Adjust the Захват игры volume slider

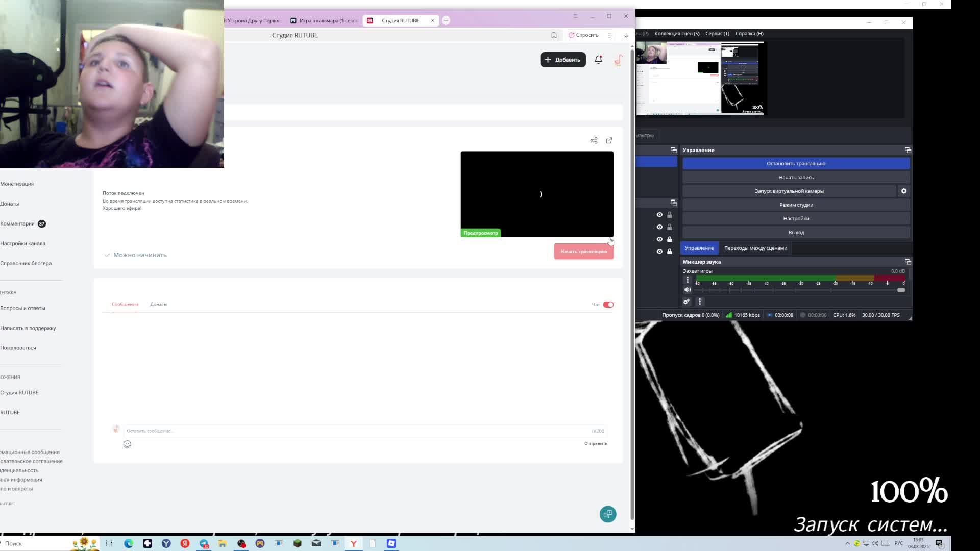pos(900,290)
